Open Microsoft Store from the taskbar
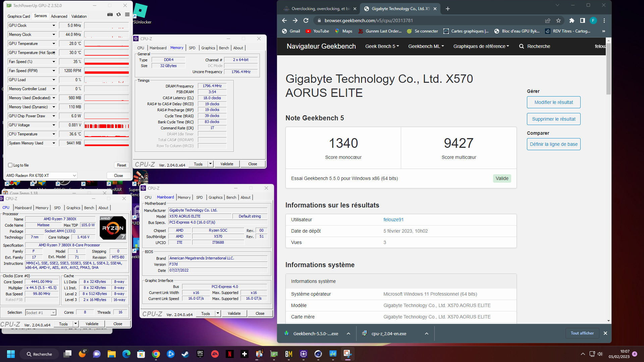 tap(141, 354)
